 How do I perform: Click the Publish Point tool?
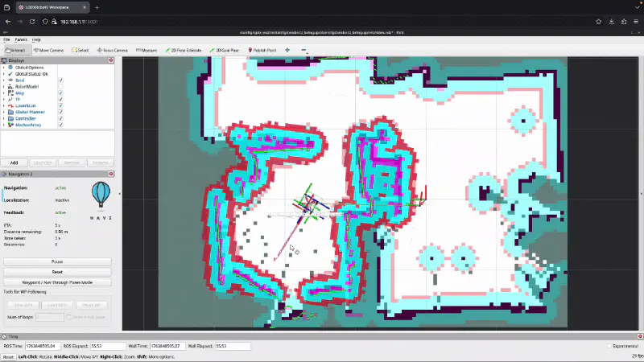(x=262, y=50)
